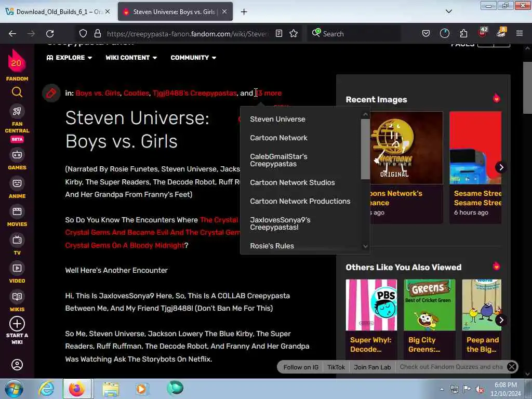Image resolution: width=532 pixels, height=399 pixels.
Task: Go back with the browser back arrow
Action: click(x=12, y=34)
